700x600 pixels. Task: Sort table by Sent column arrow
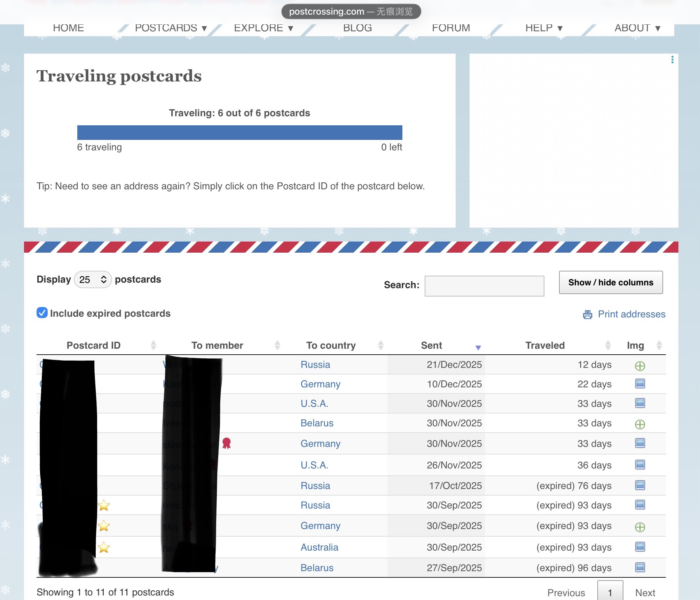478,347
